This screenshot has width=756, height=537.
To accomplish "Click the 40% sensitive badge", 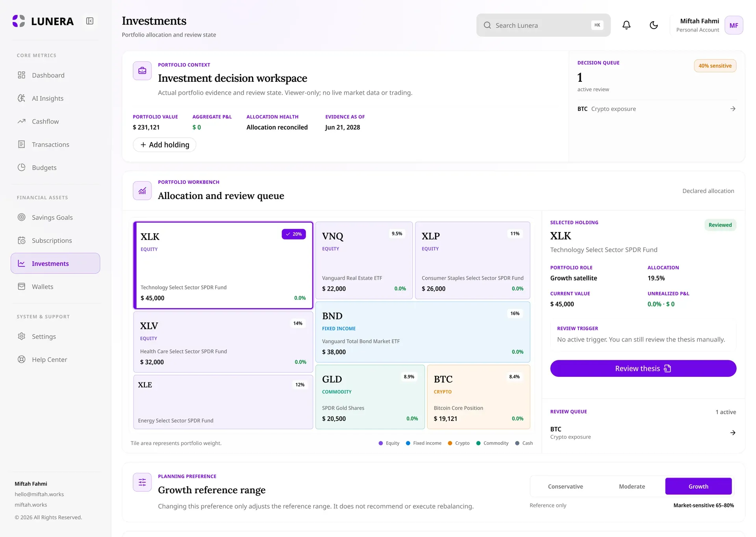I will point(715,66).
